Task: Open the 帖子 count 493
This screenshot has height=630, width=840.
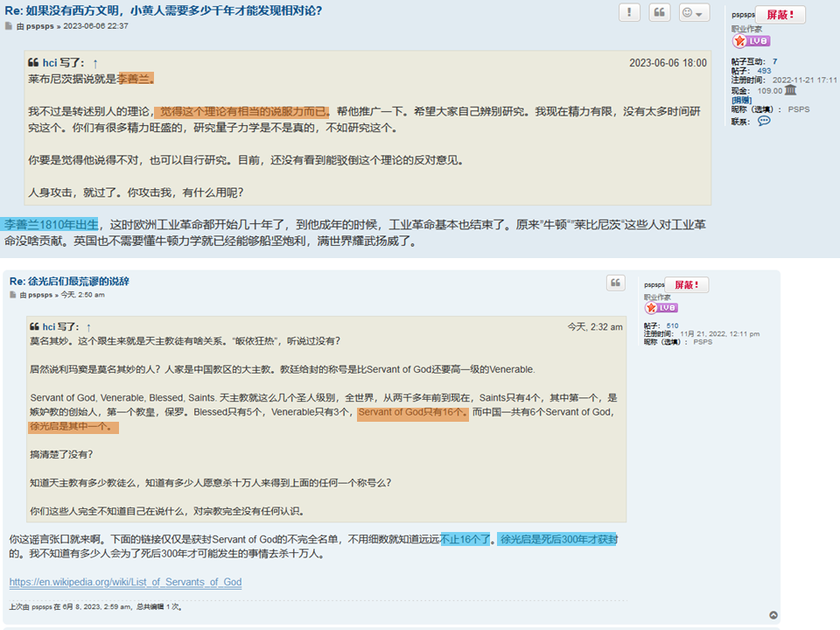Action: pyautogui.click(x=764, y=71)
